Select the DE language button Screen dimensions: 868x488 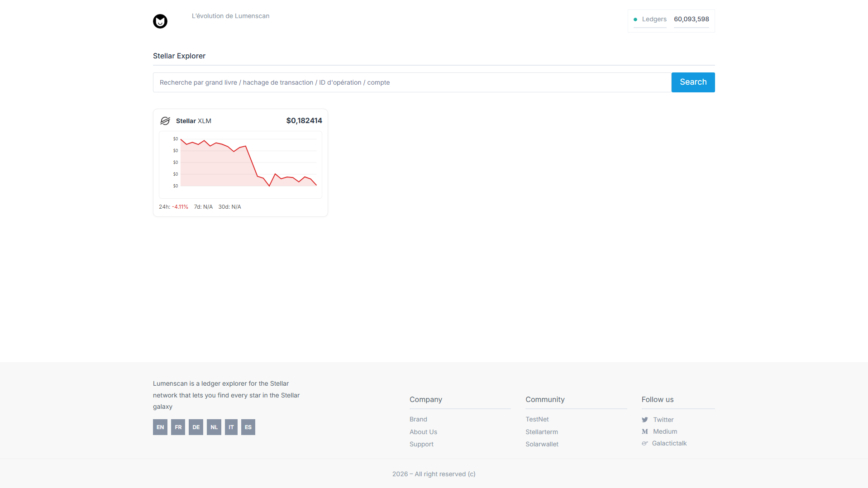click(x=196, y=427)
